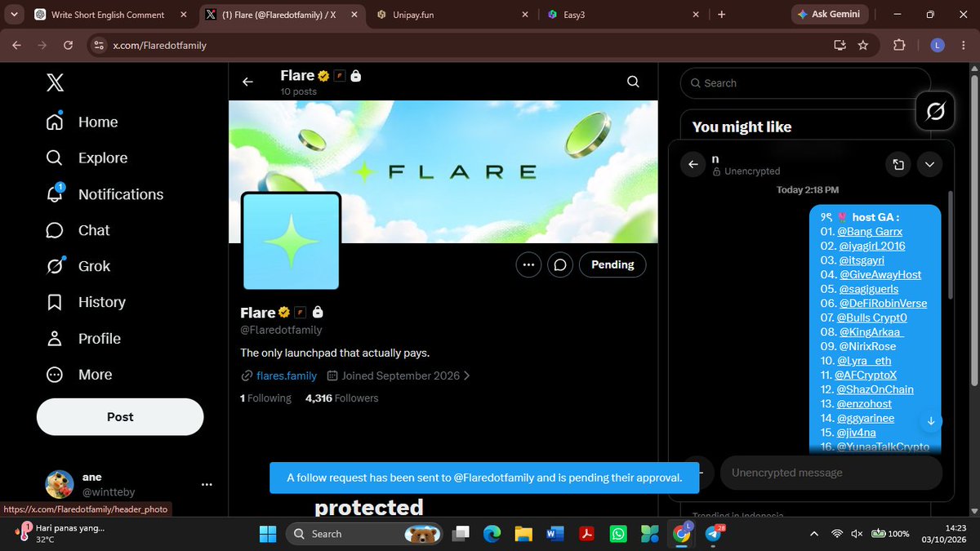Click the message icon button on the profile

tap(561, 264)
